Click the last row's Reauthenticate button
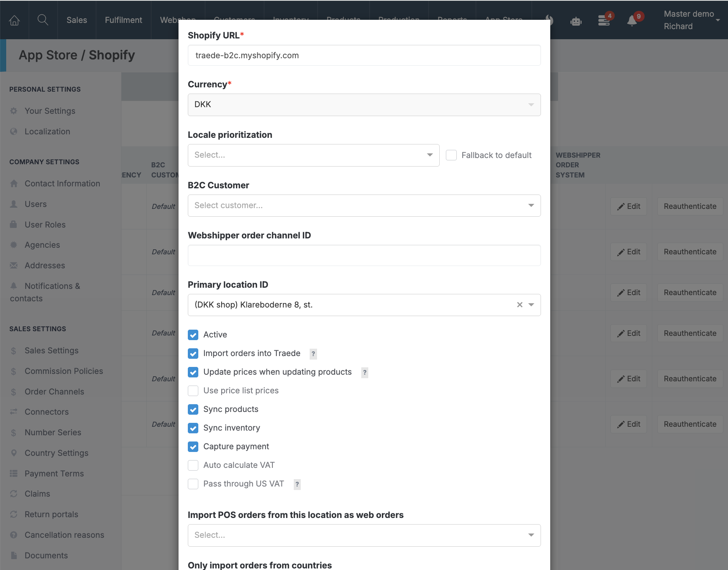 (x=690, y=424)
